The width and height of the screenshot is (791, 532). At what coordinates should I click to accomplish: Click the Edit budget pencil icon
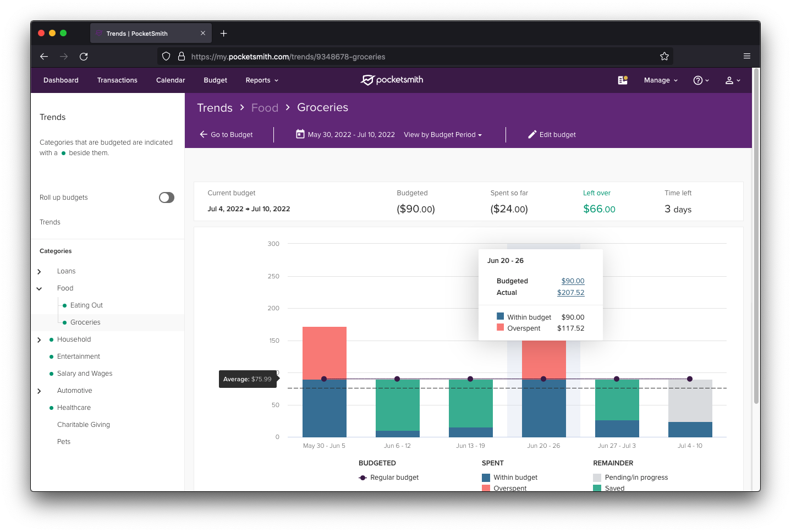click(532, 134)
